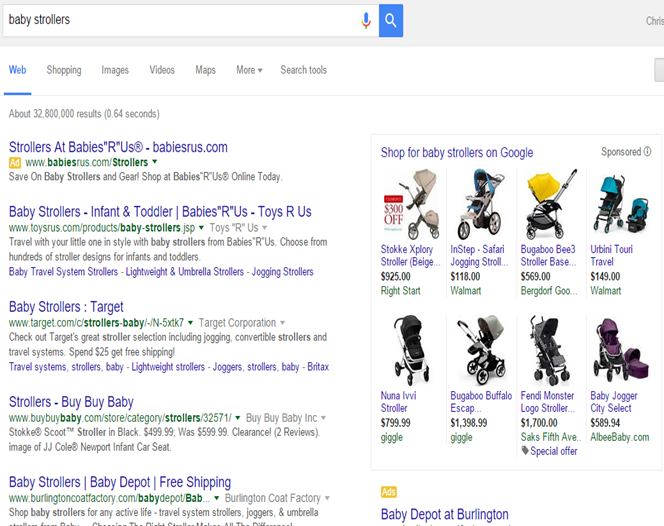Click the yellow Ads label above Baby Depot
The image size is (664, 526).
pyautogui.click(x=388, y=492)
